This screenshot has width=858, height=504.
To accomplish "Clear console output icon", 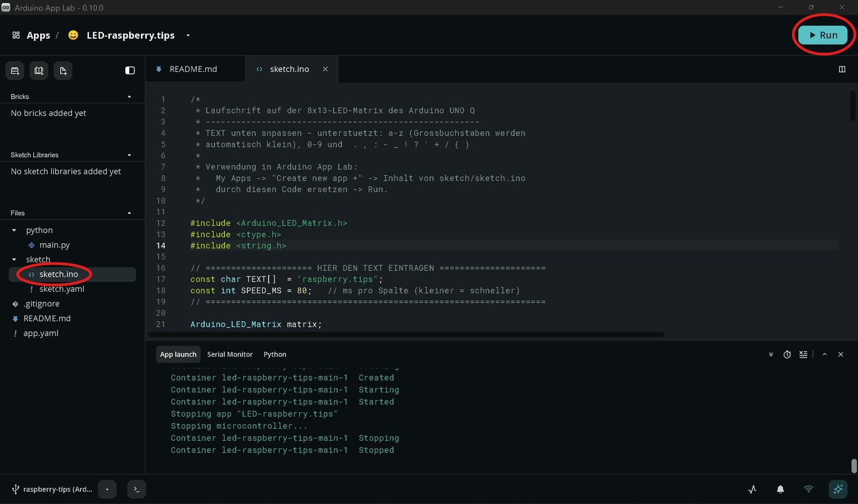I will pyautogui.click(x=803, y=354).
